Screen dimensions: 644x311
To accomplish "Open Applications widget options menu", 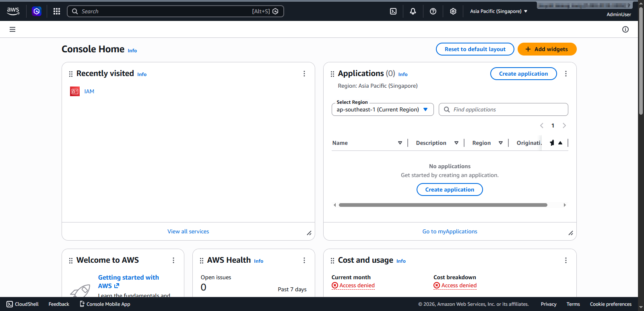I will [566, 74].
